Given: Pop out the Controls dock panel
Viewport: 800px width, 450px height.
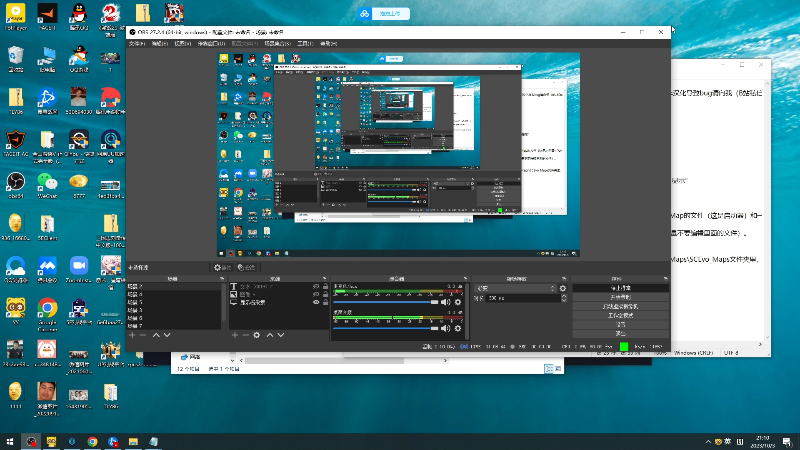Looking at the screenshot, I should pyautogui.click(x=665, y=279).
